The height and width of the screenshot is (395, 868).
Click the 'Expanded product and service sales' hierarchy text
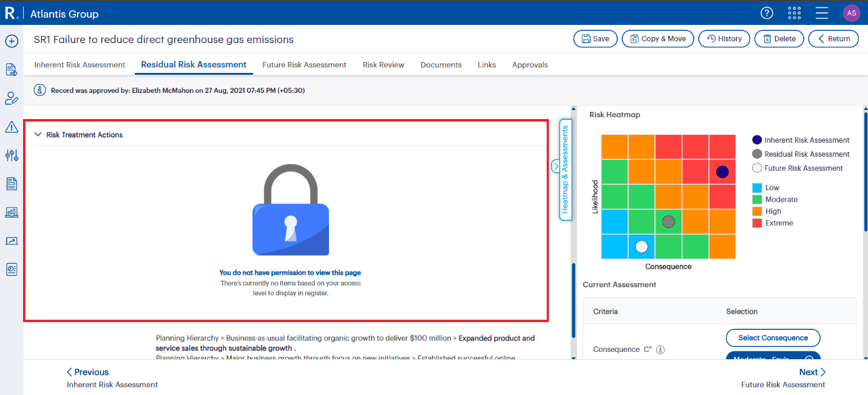[346, 343]
